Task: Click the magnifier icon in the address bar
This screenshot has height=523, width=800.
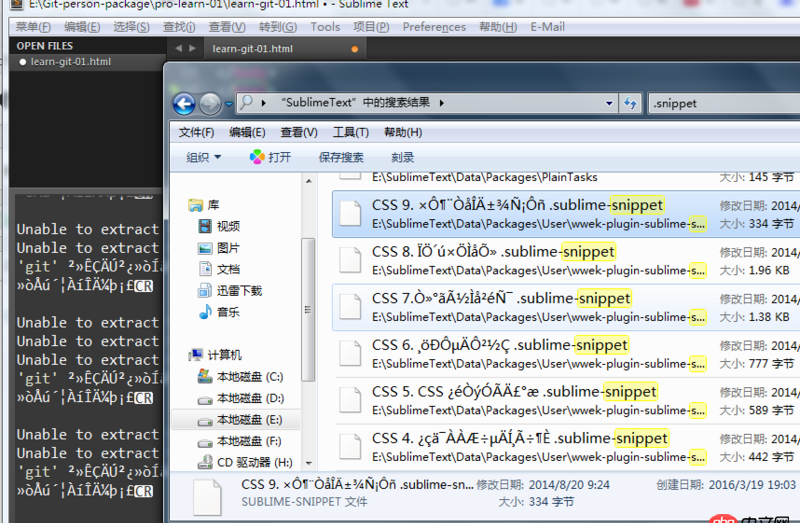Action: [246, 102]
